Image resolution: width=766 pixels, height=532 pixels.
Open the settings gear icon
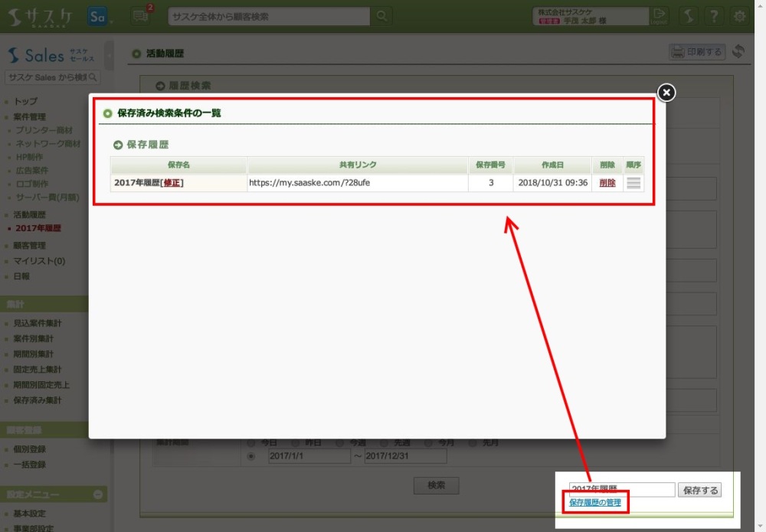point(739,16)
